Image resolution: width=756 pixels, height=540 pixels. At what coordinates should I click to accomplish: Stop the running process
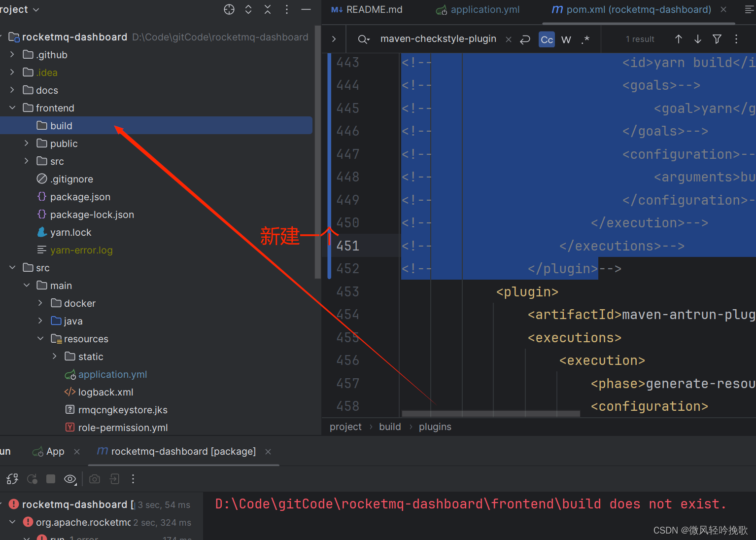[x=51, y=479]
